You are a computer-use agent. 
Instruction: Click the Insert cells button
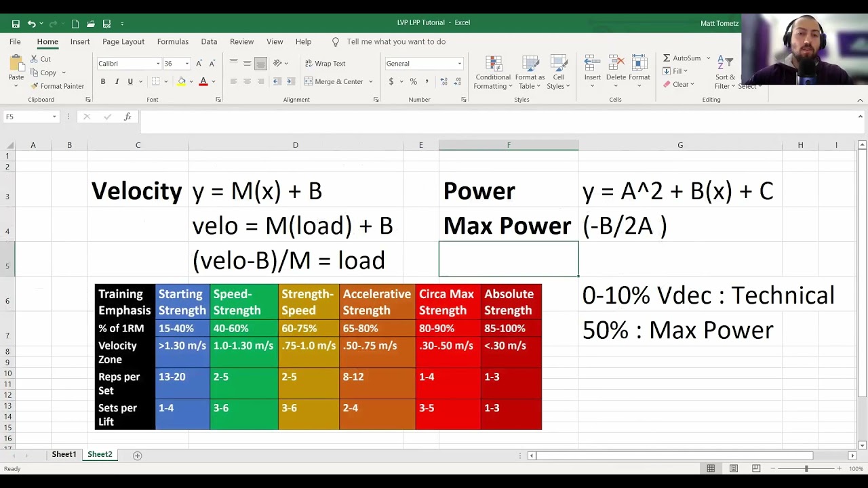593,69
